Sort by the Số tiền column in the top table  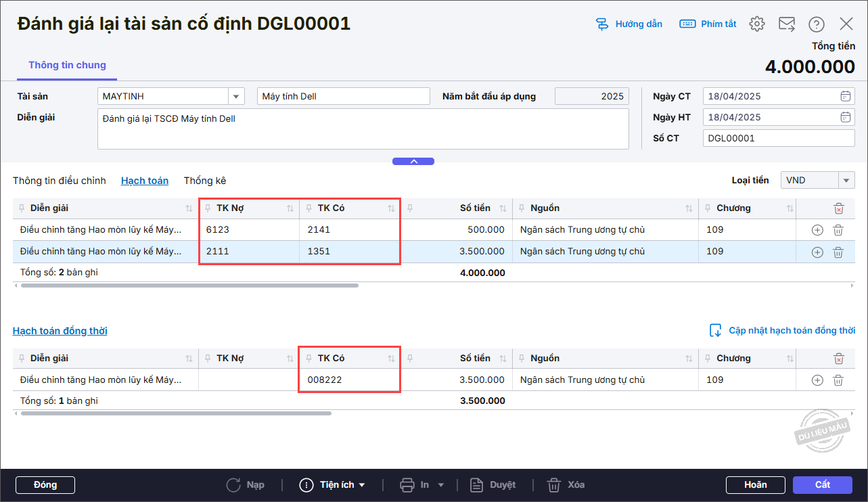pyautogui.click(x=503, y=208)
